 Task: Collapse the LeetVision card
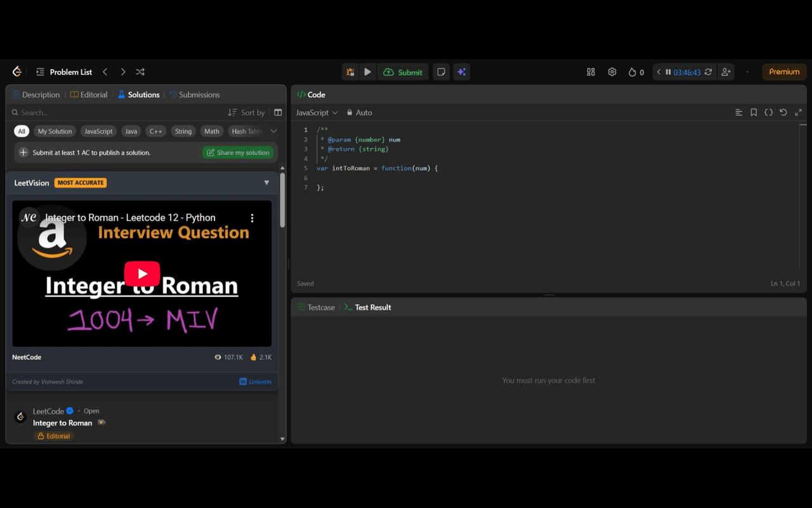click(266, 183)
